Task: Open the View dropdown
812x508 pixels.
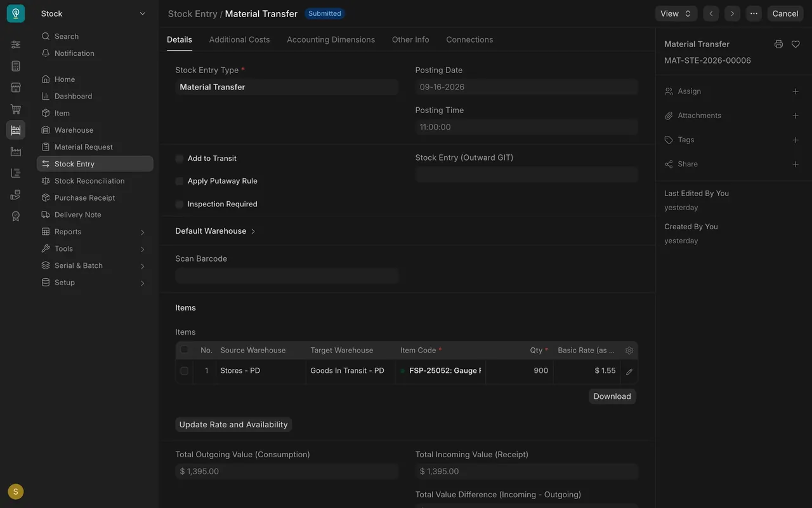Action: (676, 13)
